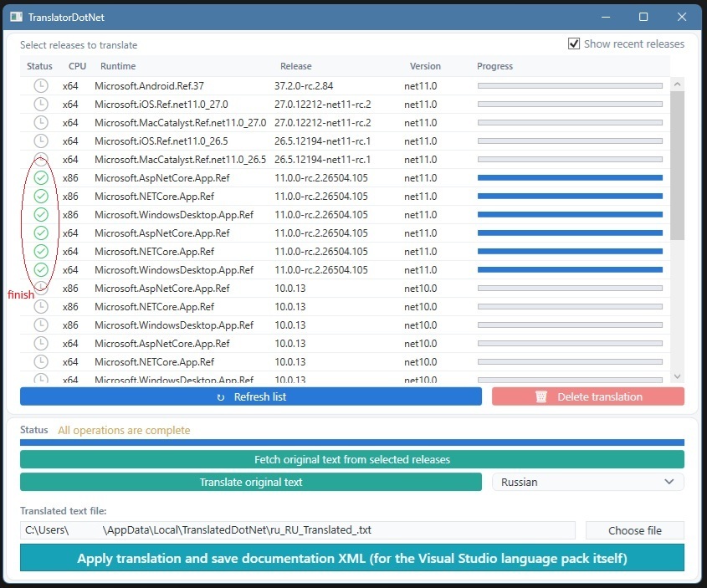The image size is (707, 588).
Task: Click the releases list scrollbar thumb
Action: [x=677, y=166]
